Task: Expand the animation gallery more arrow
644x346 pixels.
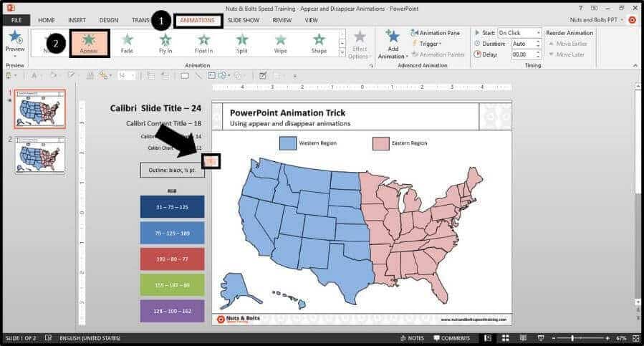Action: [342, 52]
